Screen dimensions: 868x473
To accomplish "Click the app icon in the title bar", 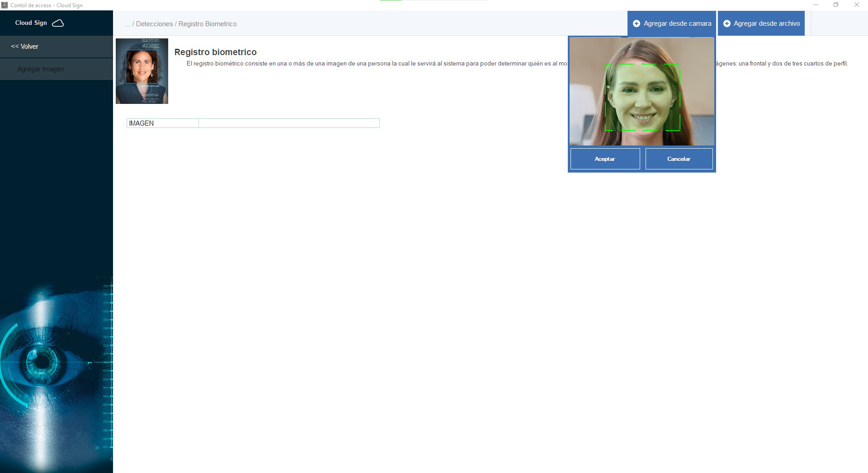I will coord(5,5).
